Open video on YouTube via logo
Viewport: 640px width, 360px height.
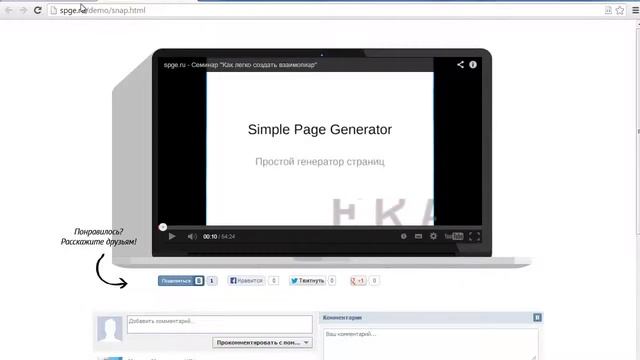453,236
